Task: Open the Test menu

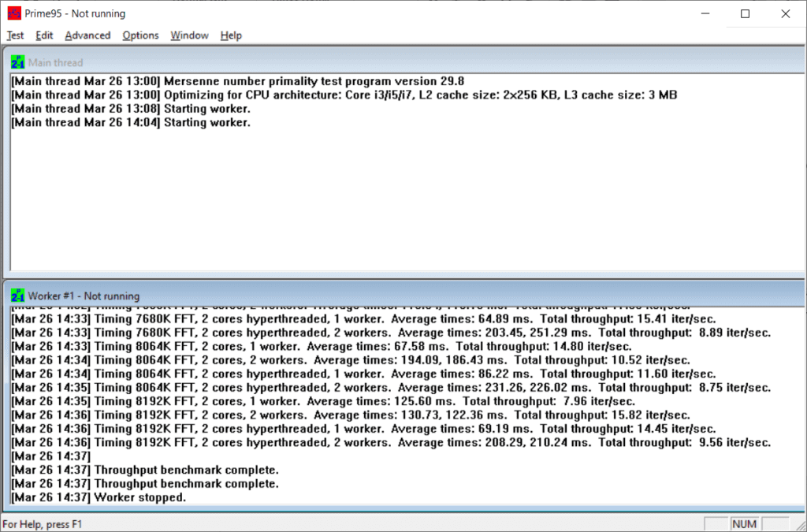Action: tap(15, 35)
